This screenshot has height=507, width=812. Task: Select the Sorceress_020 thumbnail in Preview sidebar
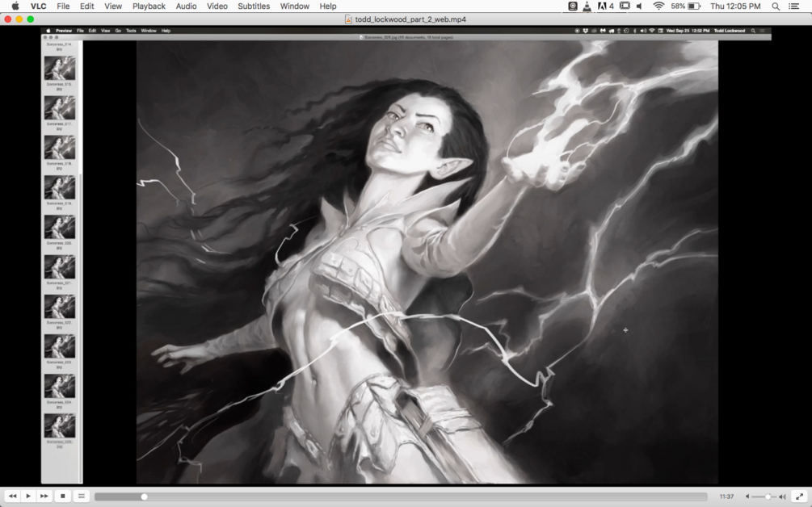pos(60,227)
